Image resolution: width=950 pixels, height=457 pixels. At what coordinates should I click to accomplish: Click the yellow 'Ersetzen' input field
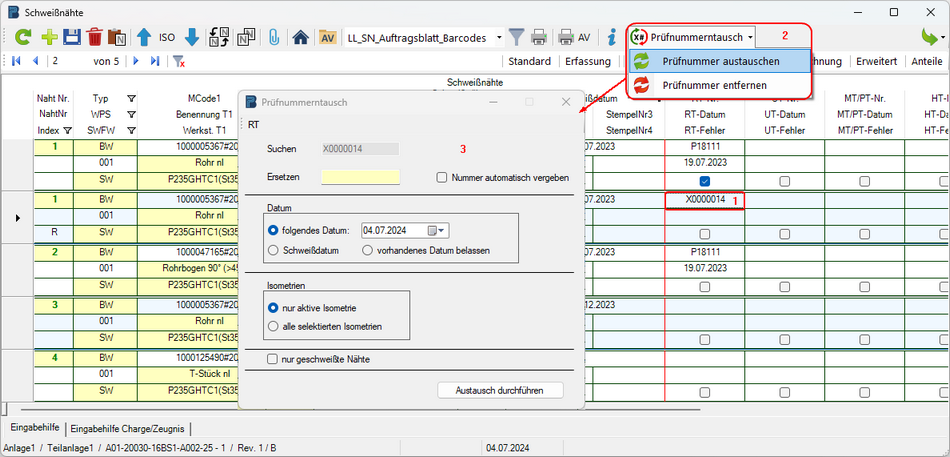[360, 177]
